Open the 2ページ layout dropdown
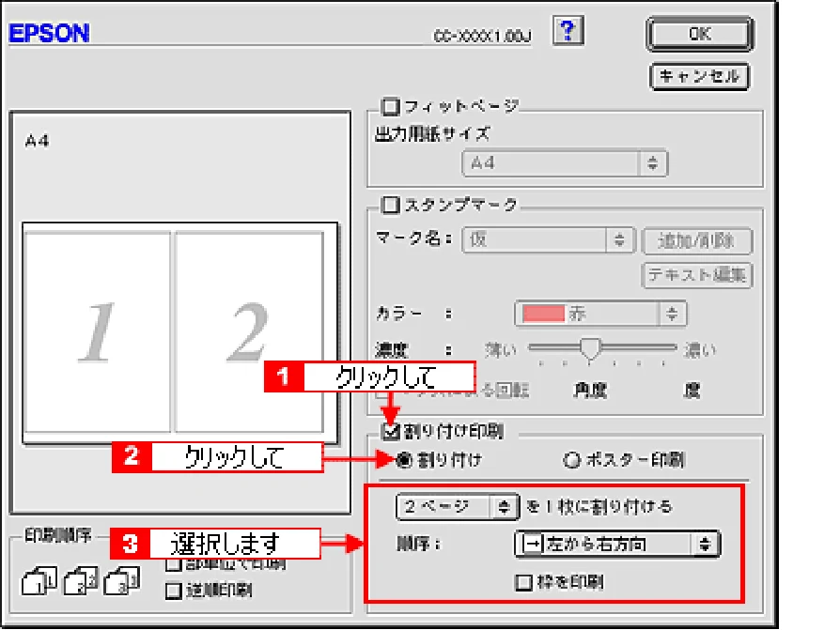The width and height of the screenshot is (840, 630). (x=457, y=507)
